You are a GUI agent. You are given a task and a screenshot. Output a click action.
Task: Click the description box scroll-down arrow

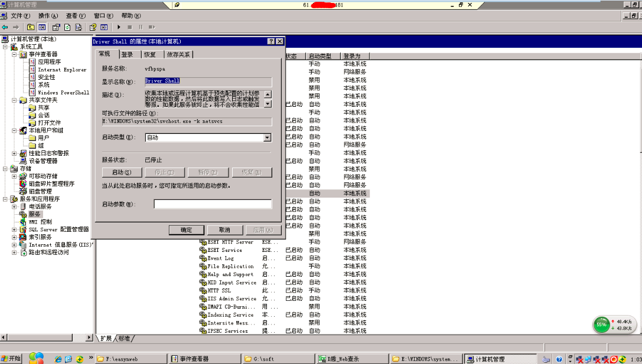coord(268,104)
